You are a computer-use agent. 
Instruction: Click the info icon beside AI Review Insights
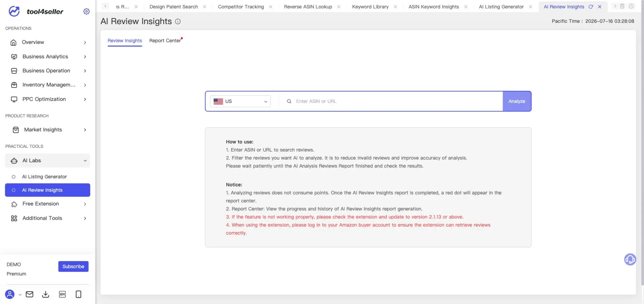tap(178, 22)
